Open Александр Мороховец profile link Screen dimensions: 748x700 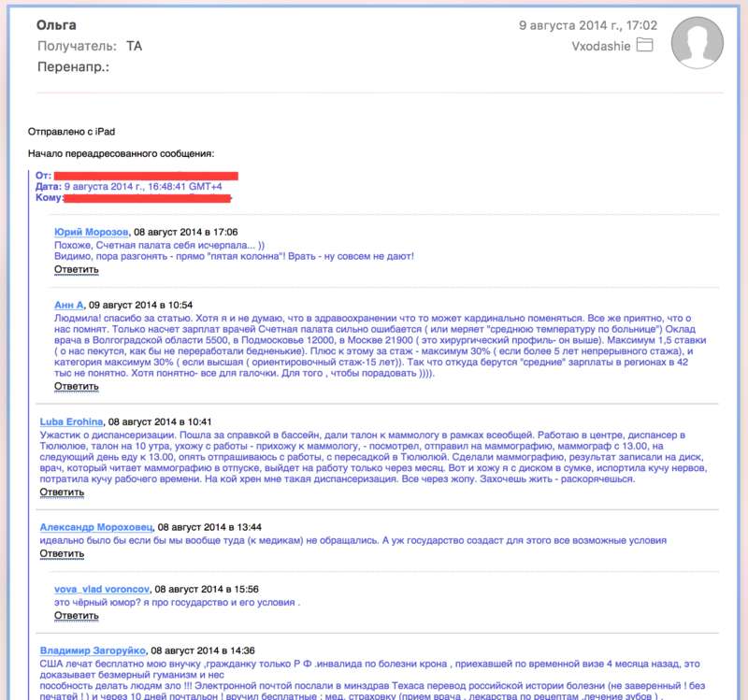[96, 527]
